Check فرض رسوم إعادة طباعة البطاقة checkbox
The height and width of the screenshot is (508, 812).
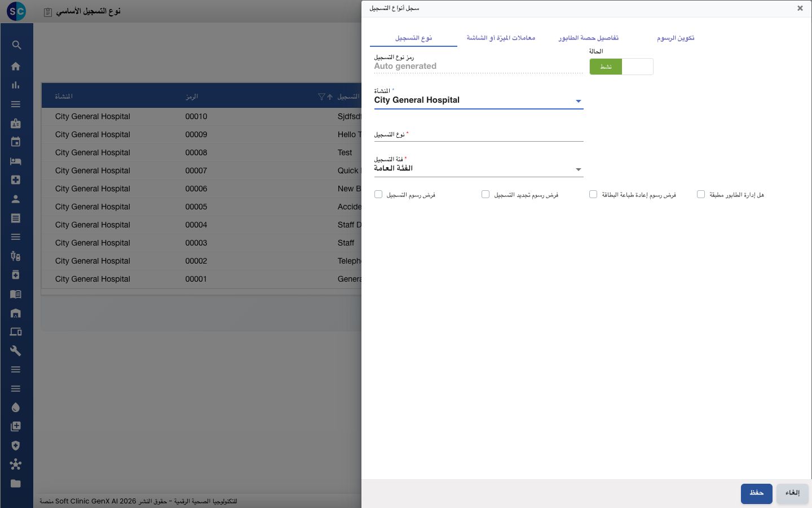[x=593, y=194]
